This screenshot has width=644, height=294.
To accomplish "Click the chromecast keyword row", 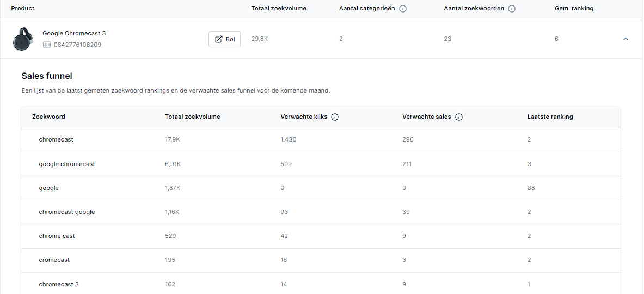I will (321, 139).
